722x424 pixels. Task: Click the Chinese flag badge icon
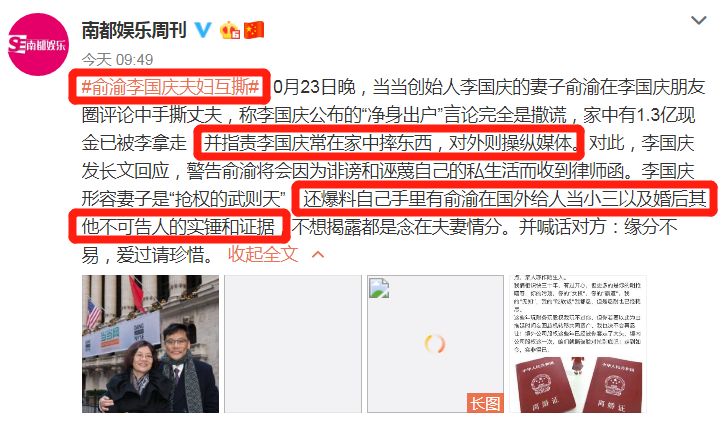click(x=254, y=30)
